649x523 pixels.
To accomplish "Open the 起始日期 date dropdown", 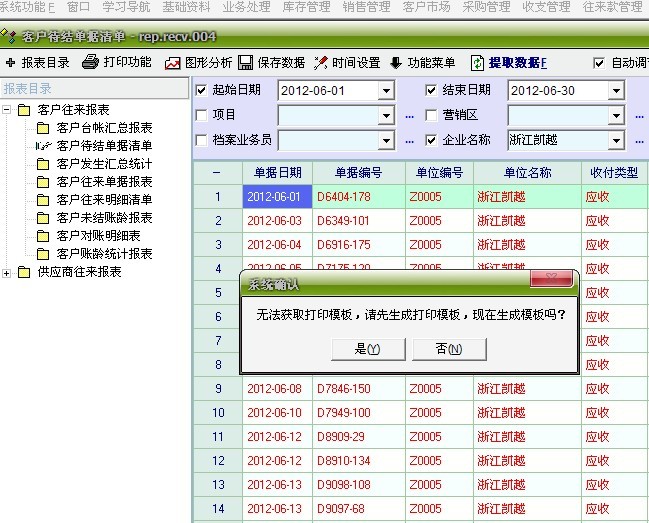I will click(386, 90).
